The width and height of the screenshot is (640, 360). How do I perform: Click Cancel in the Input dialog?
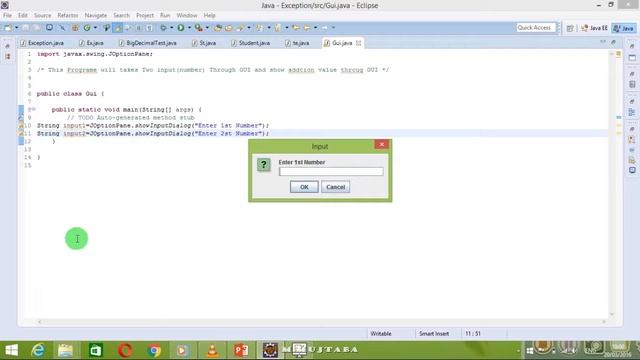[x=336, y=187]
